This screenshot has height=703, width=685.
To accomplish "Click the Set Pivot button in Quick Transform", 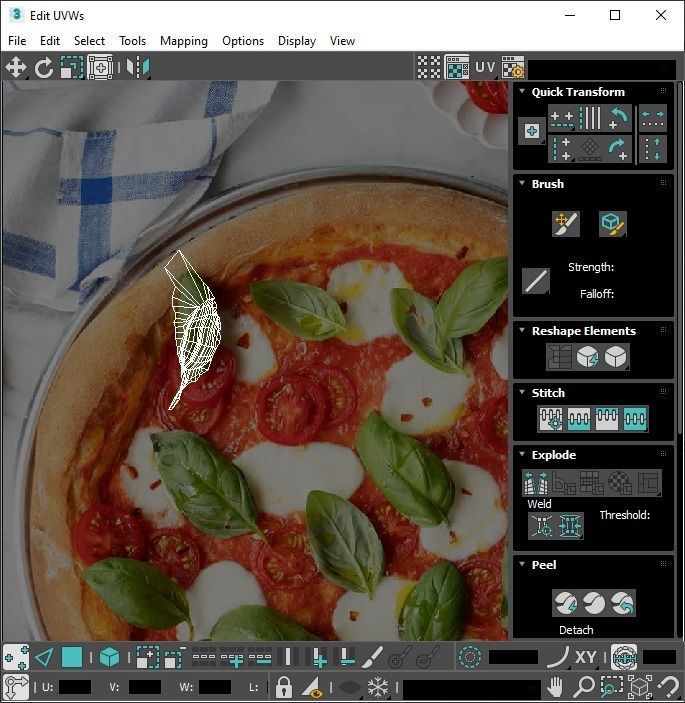I will [x=532, y=131].
